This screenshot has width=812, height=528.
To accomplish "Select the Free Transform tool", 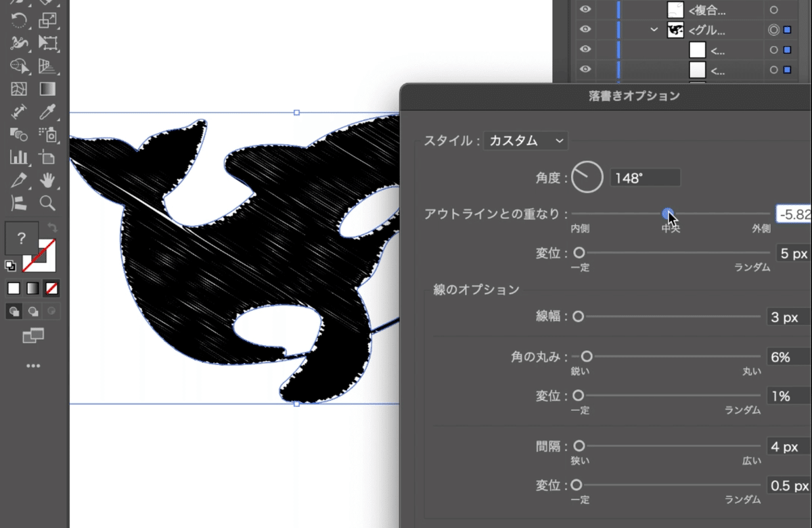I will click(47, 43).
